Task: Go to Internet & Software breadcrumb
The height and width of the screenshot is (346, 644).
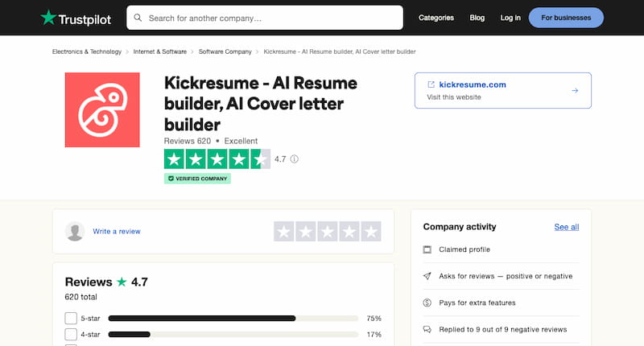Action: coord(159,51)
